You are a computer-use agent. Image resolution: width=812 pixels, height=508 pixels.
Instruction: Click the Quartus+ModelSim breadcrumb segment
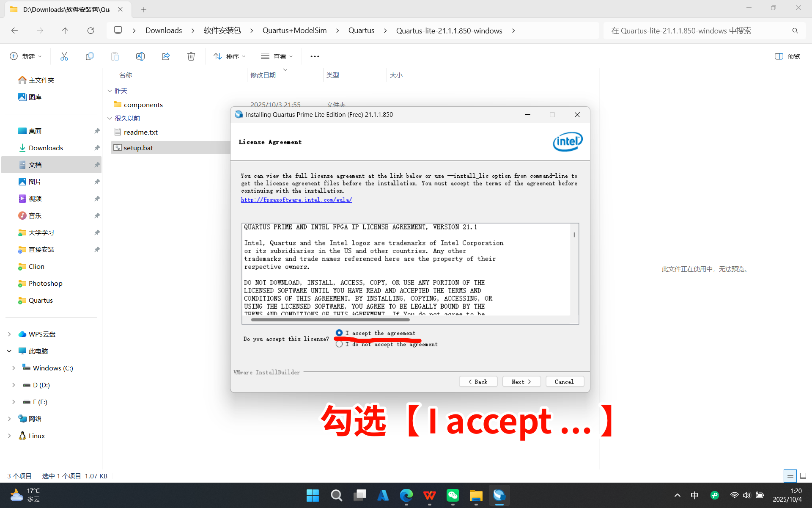pos(295,30)
